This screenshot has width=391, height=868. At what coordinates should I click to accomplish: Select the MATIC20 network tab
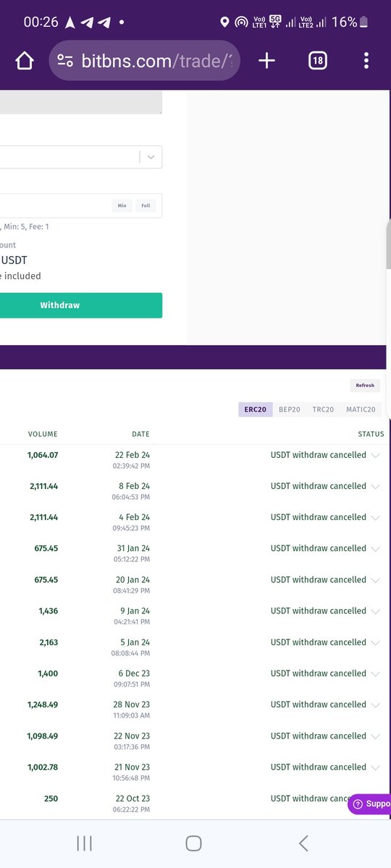tap(361, 409)
